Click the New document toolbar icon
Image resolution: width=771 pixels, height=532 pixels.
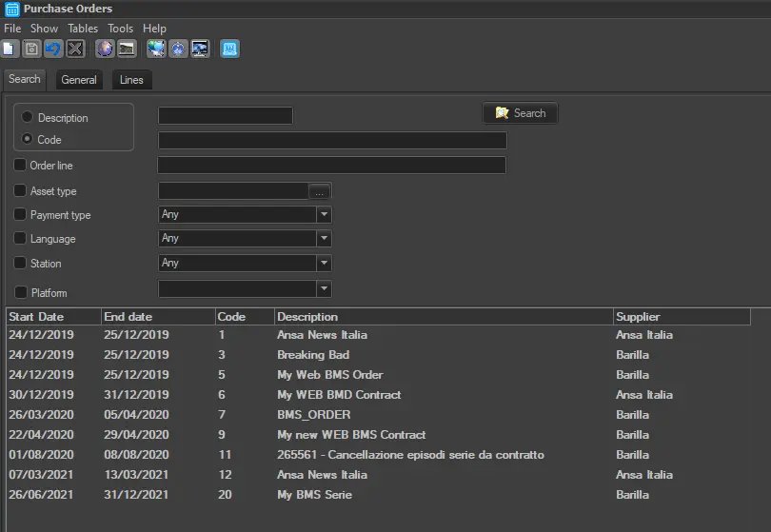click(10, 49)
